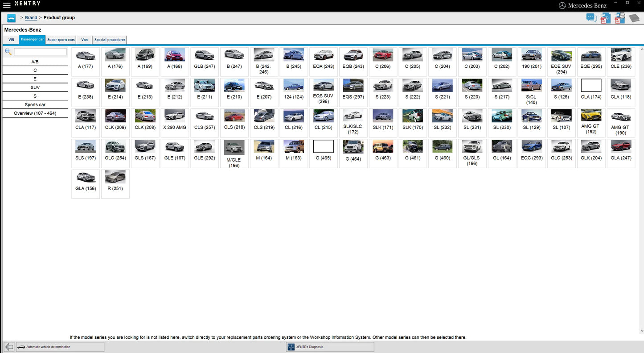Open the gray handbook icon top right
Image resolution: width=644 pixels, height=353 pixels.
[634, 18]
